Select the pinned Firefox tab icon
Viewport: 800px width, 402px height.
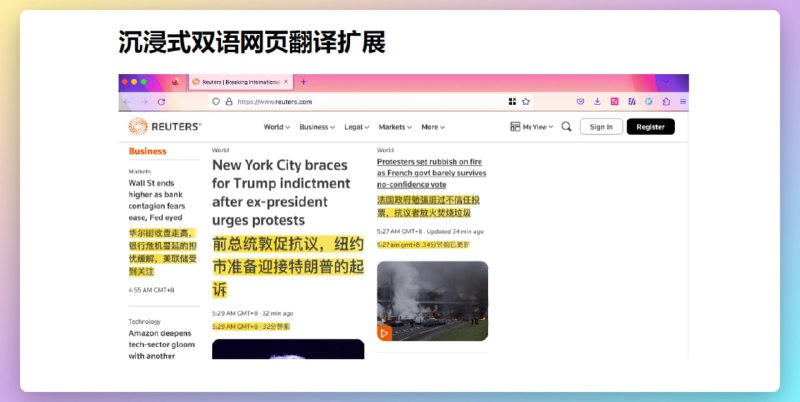point(176,82)
